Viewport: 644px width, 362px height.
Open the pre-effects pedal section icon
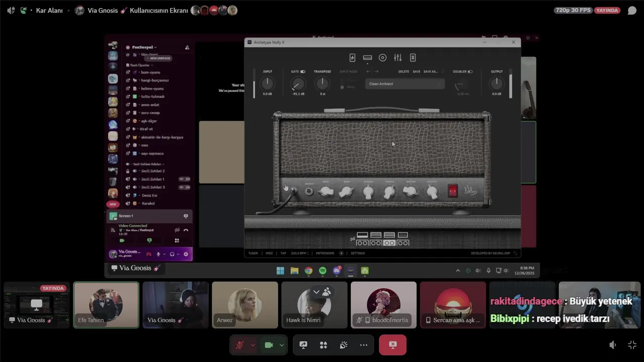click(352, 58)
